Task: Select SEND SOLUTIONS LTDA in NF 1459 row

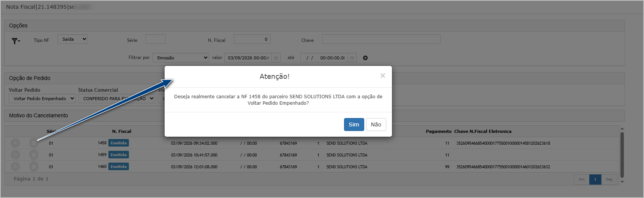Action: coord(347,155)
